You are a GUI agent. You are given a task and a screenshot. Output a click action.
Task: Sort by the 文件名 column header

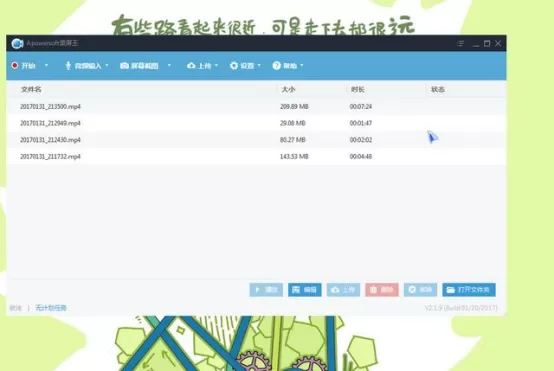[x=31, y=89]
